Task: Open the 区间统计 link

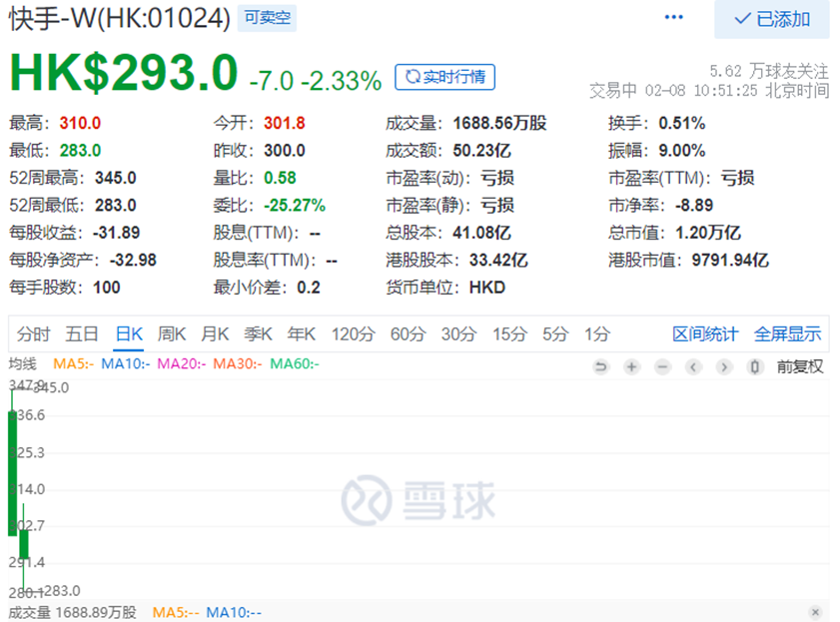Action: tap(705, 334)
